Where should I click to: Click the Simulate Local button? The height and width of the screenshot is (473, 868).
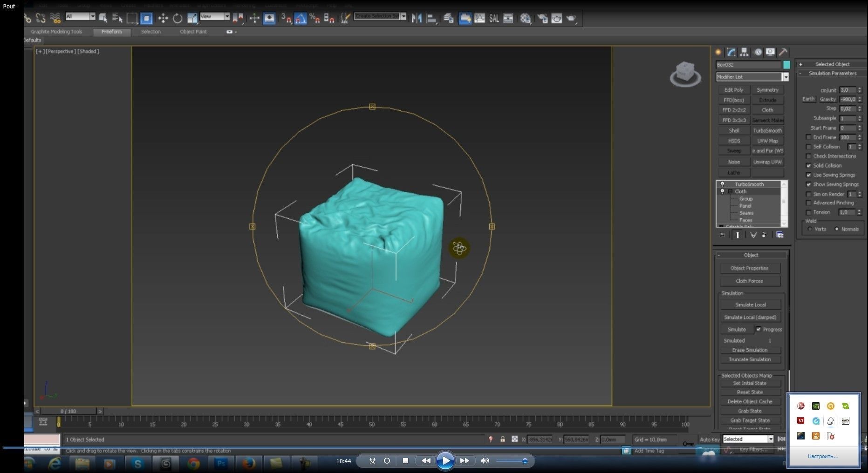[x=750, y=304]
